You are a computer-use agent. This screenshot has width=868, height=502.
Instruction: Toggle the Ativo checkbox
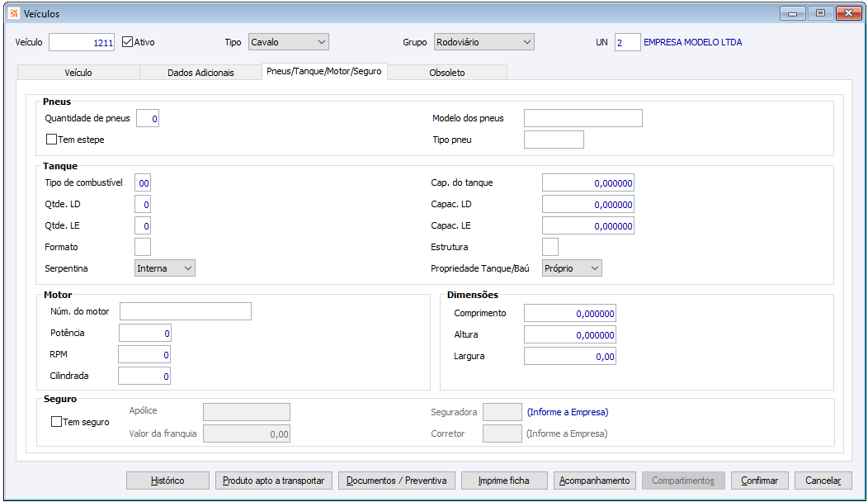point(127,42)
